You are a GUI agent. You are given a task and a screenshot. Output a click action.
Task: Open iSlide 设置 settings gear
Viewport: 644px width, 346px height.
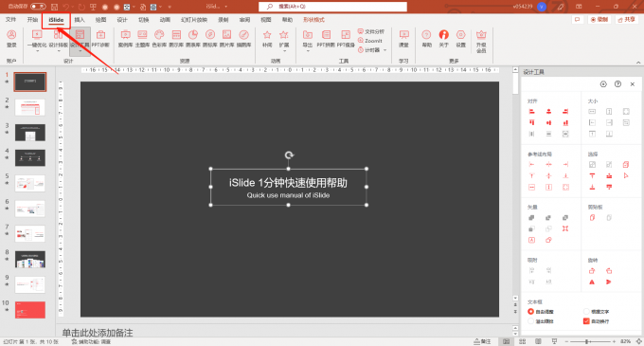click(x=461, y=39)
